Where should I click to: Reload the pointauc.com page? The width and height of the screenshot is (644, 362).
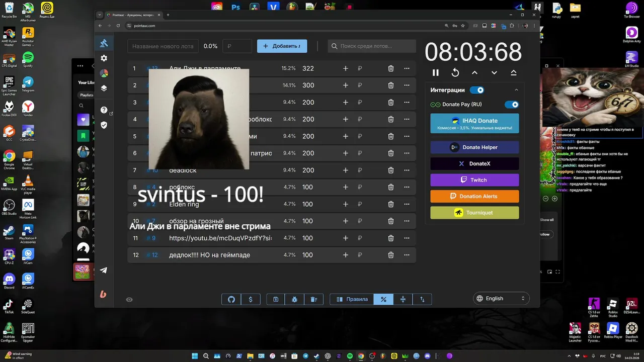[x=119, y=26]
